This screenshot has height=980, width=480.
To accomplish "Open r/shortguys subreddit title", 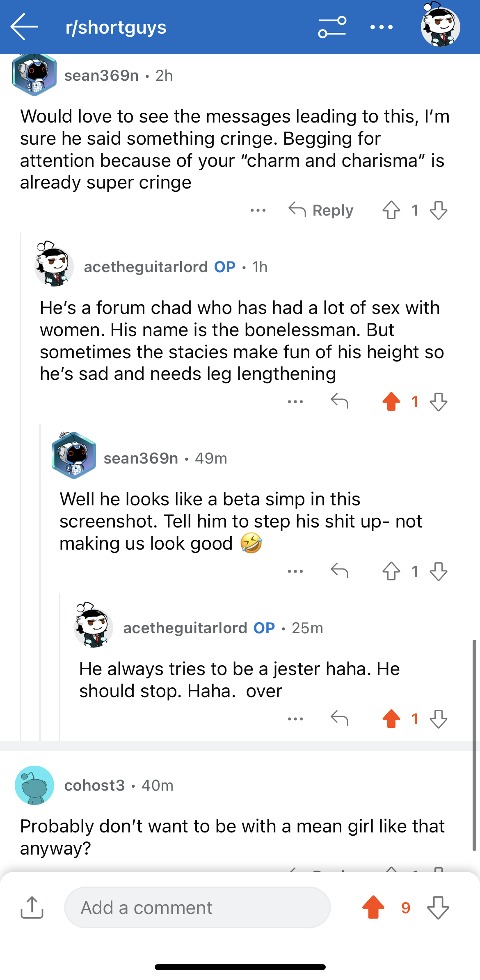I will (116, 27).
